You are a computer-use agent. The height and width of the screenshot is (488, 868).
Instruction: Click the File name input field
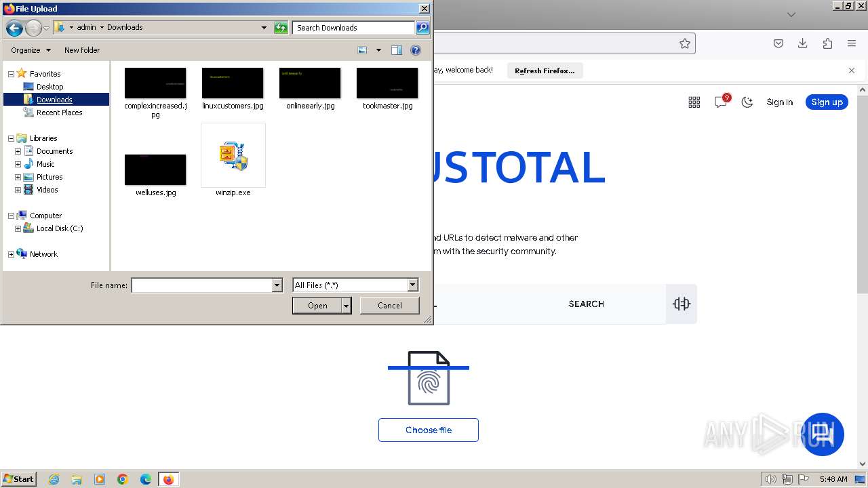[x=201, y=285]
